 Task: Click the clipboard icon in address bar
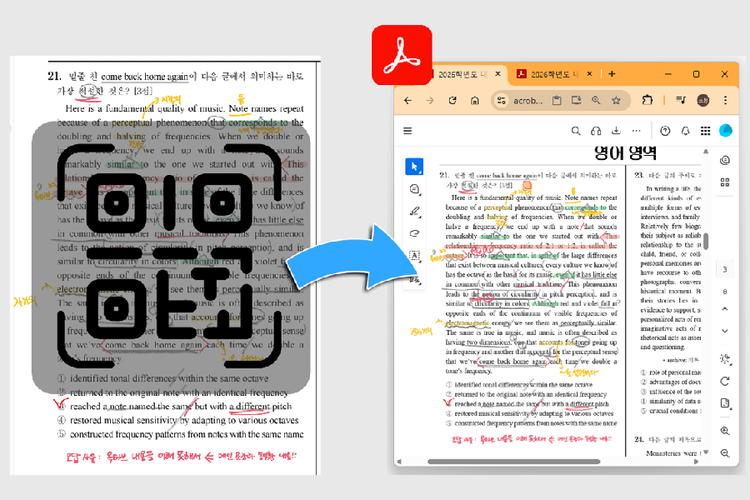pyautogui.click(x=556, y=100)
